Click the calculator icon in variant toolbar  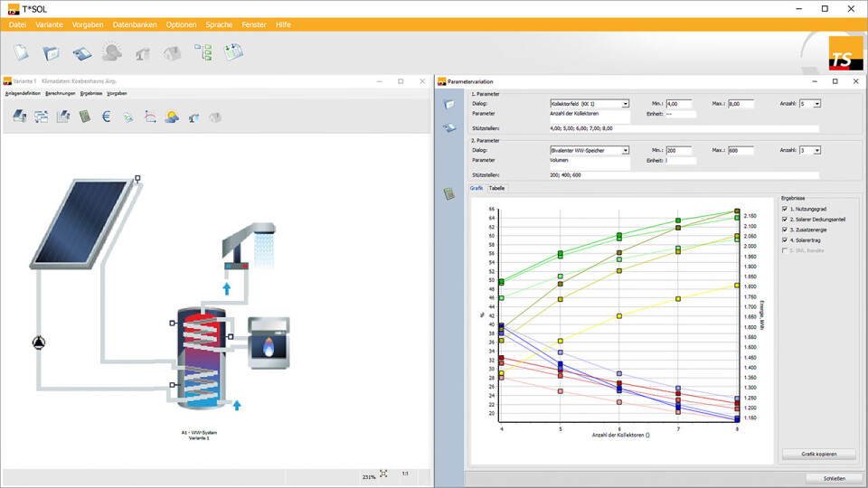84,117
